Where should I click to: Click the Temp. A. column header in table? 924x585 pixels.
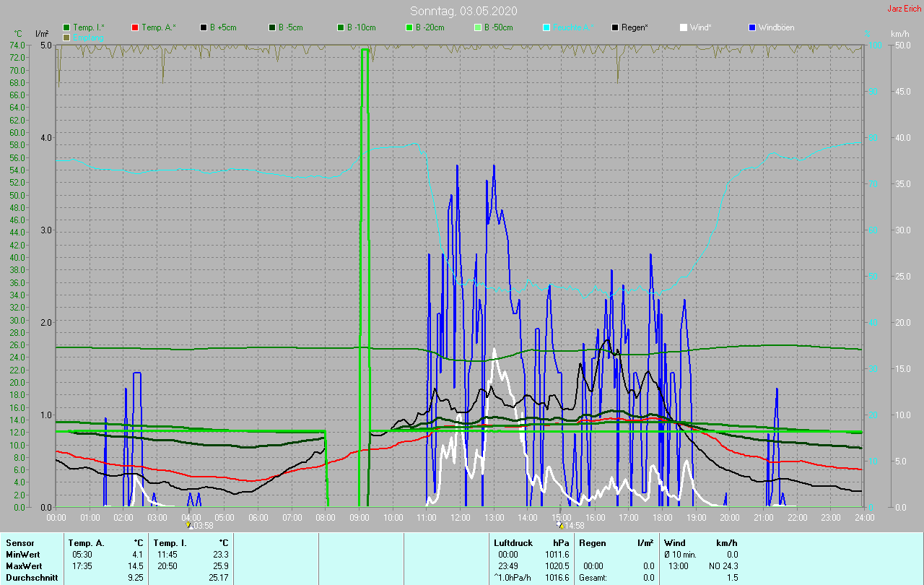(x=87, y=542)
